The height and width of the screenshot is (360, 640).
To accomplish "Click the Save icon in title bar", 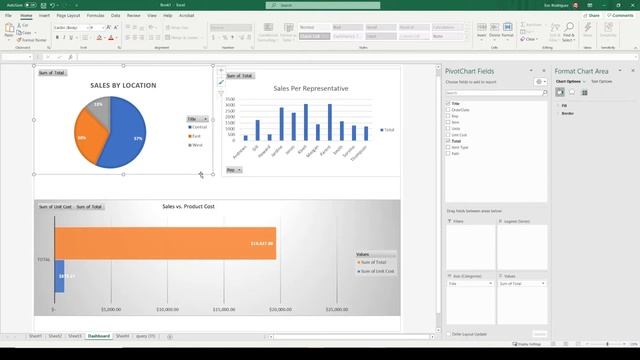I will point(43,5).
